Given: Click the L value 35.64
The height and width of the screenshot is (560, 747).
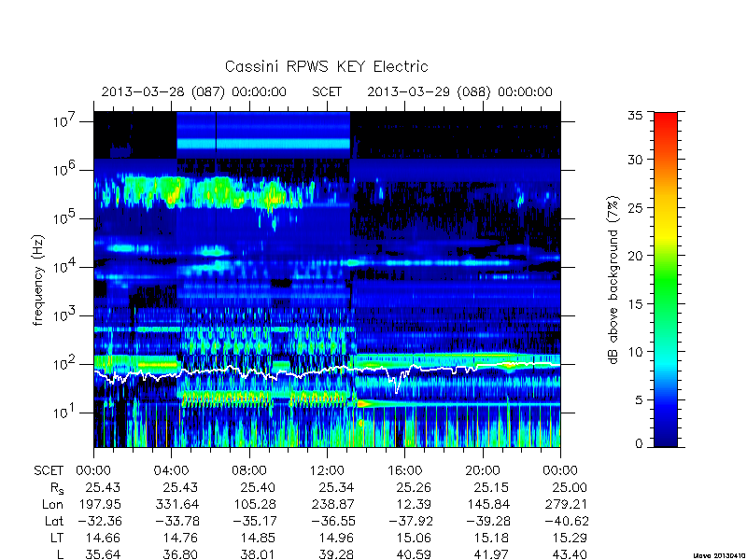Looking at the screenshot, I should tap(103, 554).
